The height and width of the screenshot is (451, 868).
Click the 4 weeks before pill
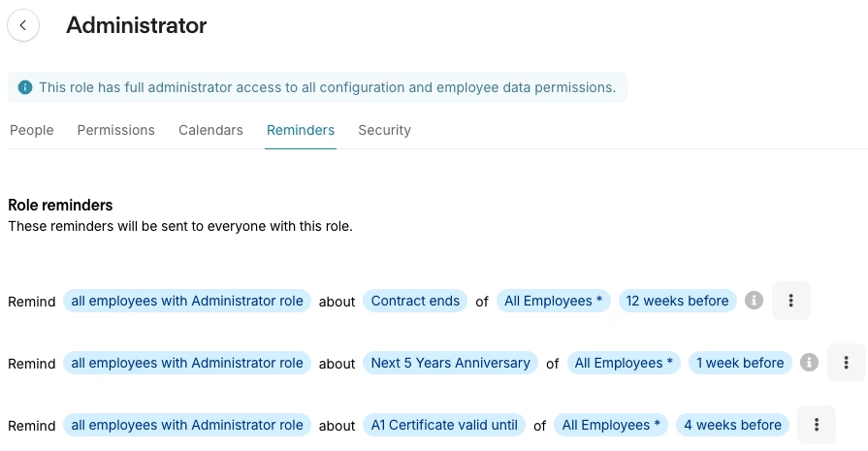[732, 425]
